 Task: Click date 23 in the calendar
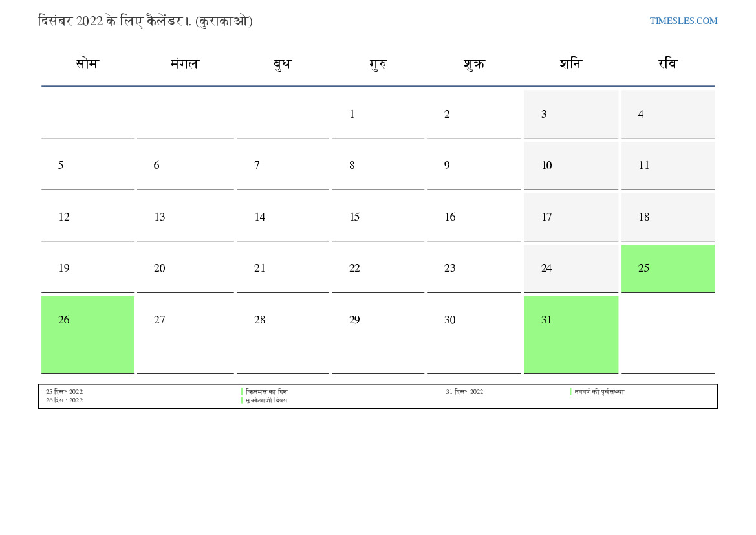tap(474, 268)
